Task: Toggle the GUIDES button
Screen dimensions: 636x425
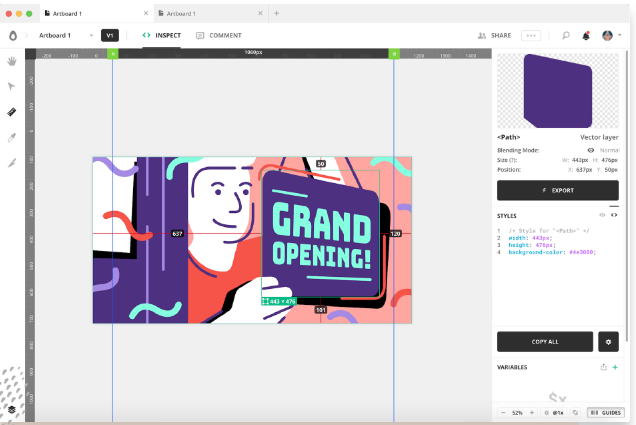Action: pyautogui.click(x=606, y=412)
